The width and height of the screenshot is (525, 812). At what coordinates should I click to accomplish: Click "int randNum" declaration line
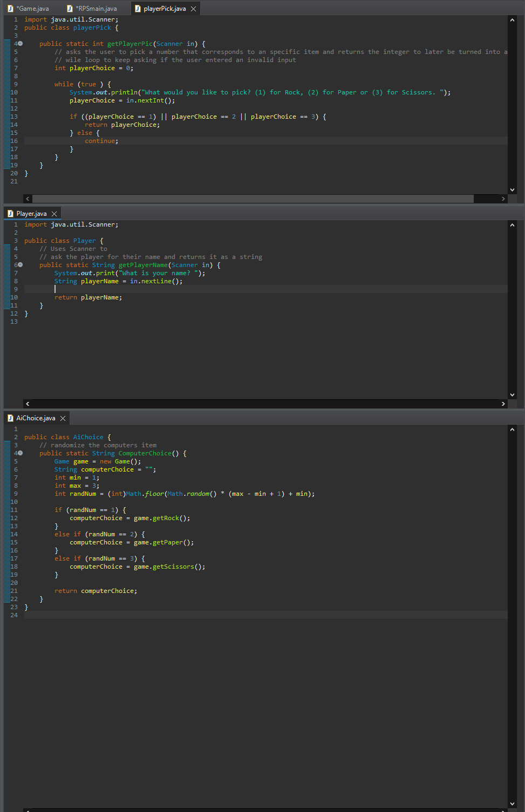(x=185, y=494)
